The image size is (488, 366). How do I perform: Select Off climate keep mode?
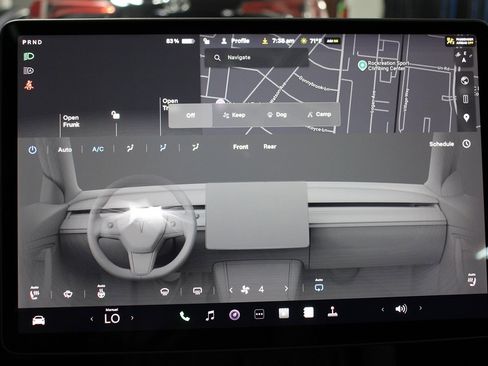pyautogui.click(x=190, y=115)
